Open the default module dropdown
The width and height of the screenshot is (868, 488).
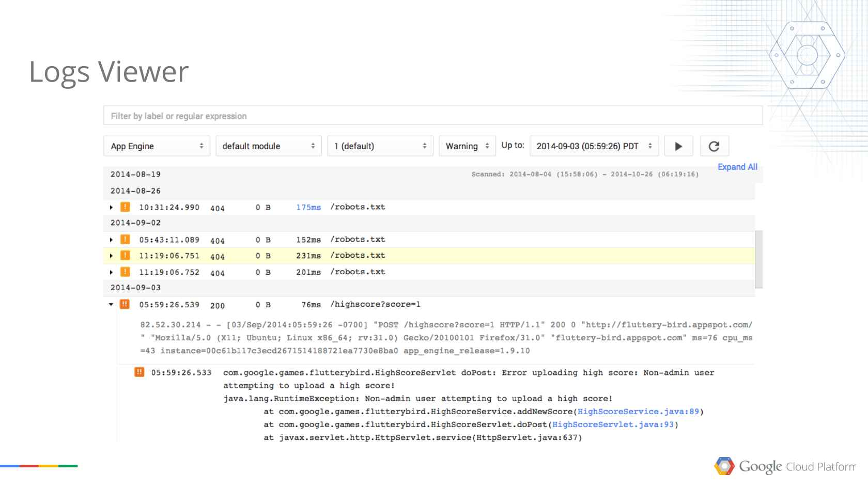(268, 146)
